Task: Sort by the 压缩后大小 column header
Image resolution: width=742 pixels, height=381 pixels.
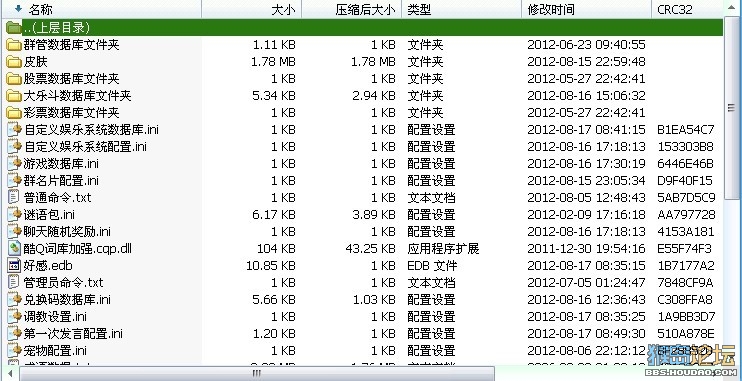Action: (x=352, y=9)
